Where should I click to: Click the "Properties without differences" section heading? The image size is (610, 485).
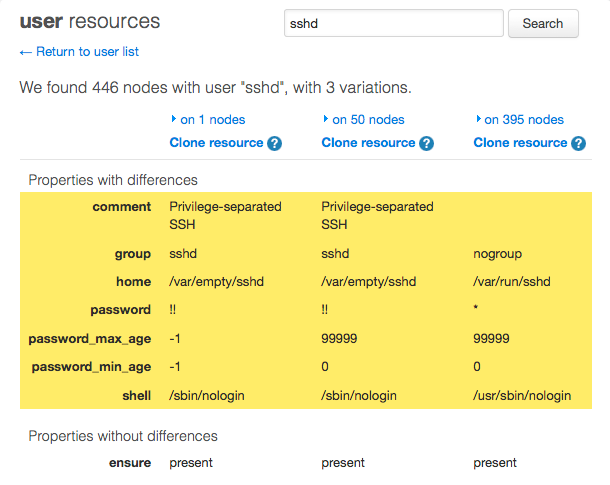123,436
